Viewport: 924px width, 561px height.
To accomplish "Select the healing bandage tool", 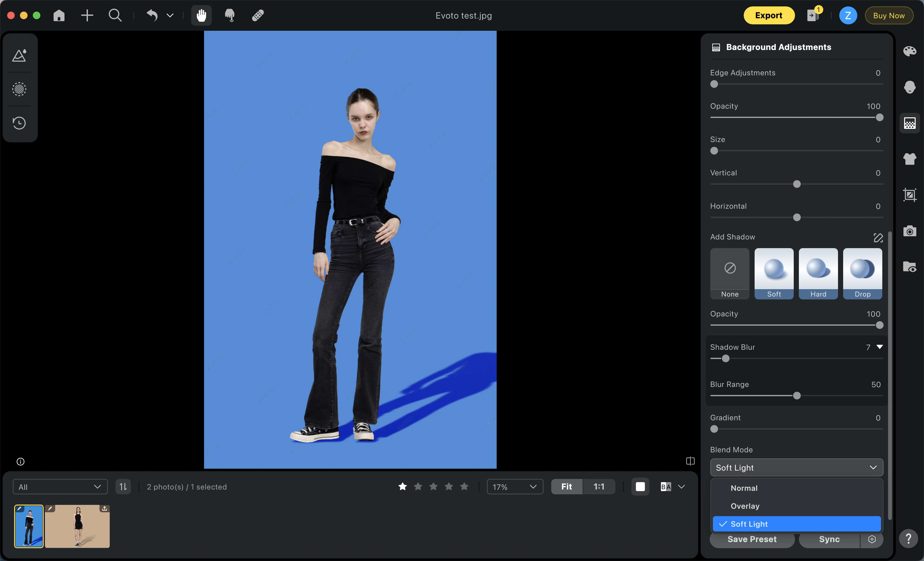I will click(x=258, y=15).
